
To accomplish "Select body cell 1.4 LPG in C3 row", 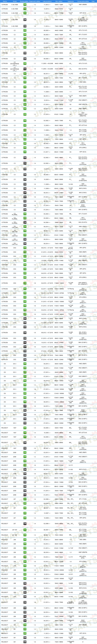I will click(71, 74).
